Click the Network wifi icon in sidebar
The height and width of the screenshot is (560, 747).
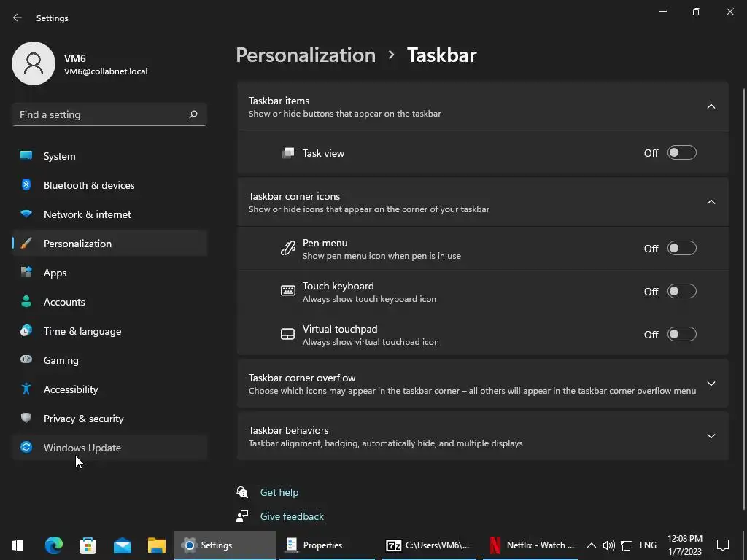26,214
